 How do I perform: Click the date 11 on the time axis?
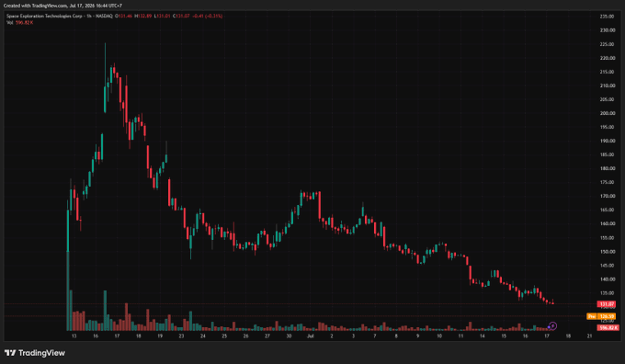[x=460, y=336]
